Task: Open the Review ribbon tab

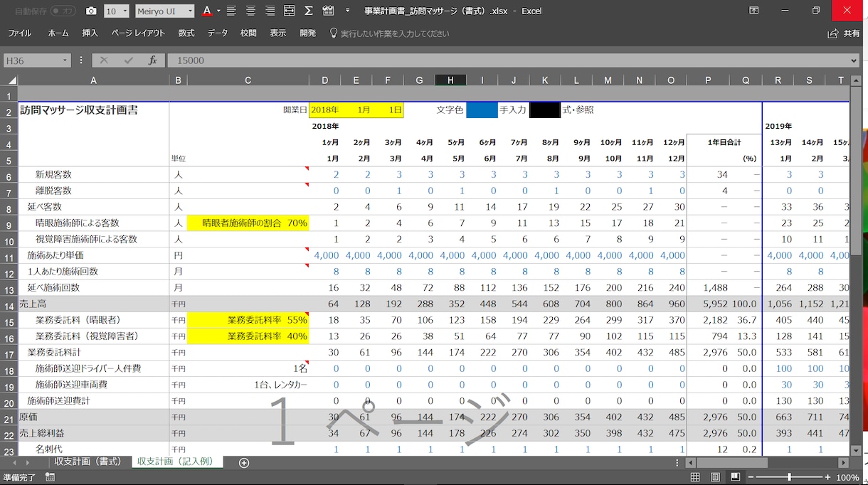Action: pyautogui.click(x=248, y=33)
